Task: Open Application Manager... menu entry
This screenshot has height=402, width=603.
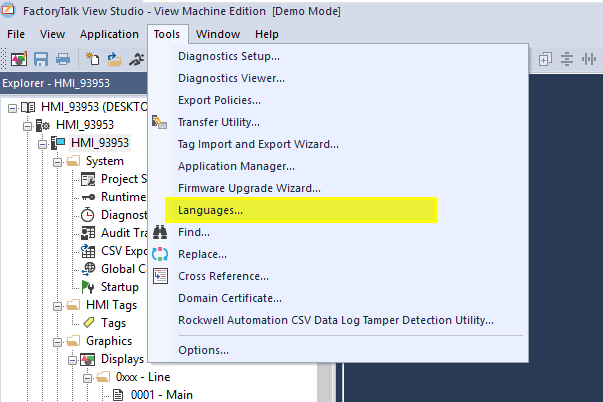Action: point(338,166)
